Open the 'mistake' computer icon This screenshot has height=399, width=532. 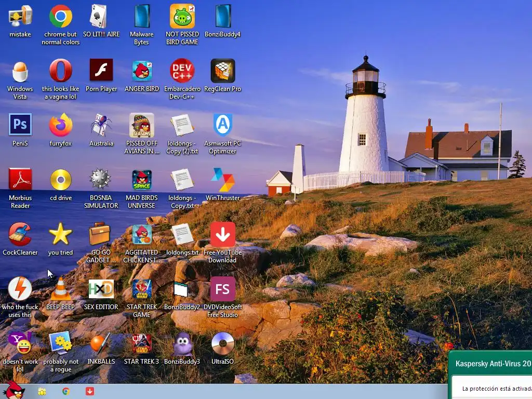pyautogui.click(x=20, y=16)
